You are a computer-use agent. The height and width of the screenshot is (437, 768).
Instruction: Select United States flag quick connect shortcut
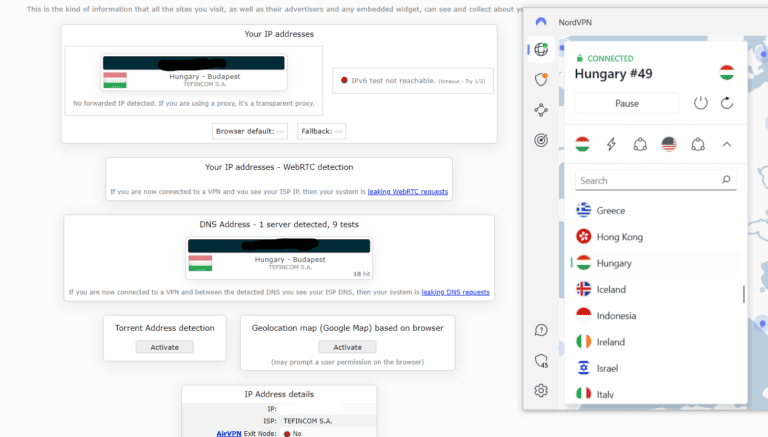tap(669, 144)
